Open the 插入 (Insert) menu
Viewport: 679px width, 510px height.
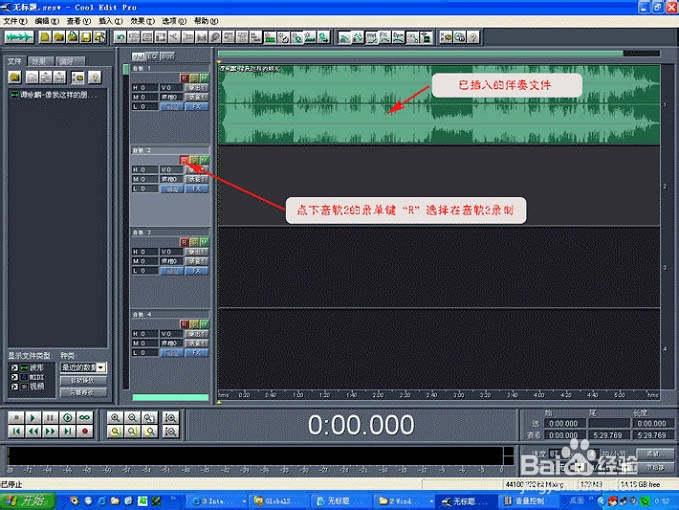(x=110, y=21)
